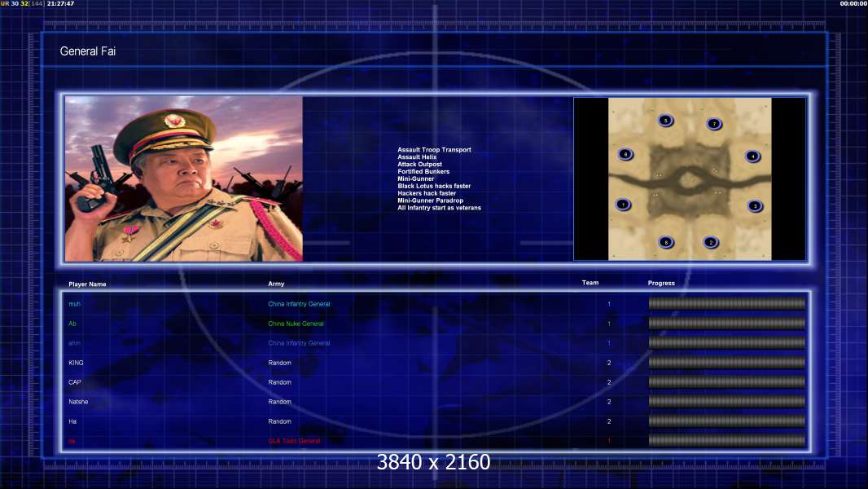
Task: Click the 'Team' column header
Action: 590,283
